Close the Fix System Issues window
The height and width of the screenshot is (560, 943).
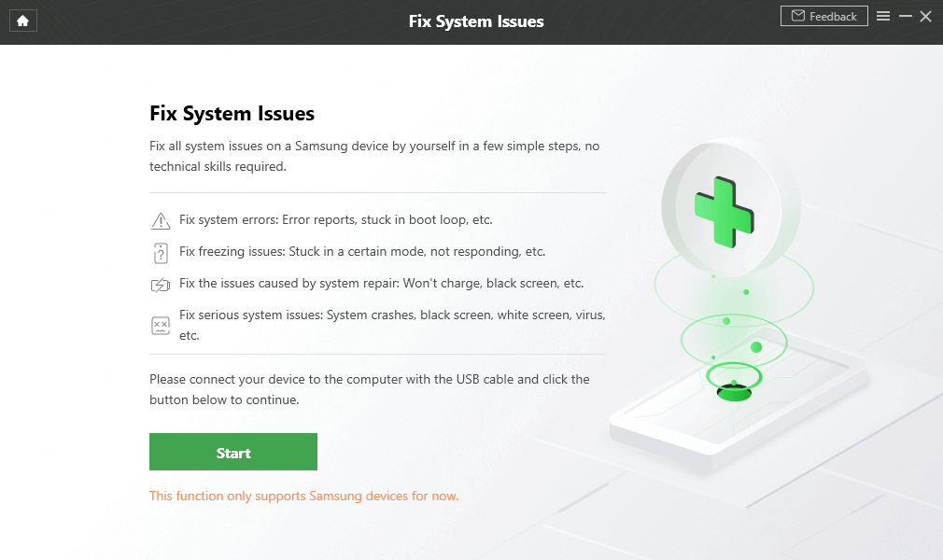pos(925,16)
